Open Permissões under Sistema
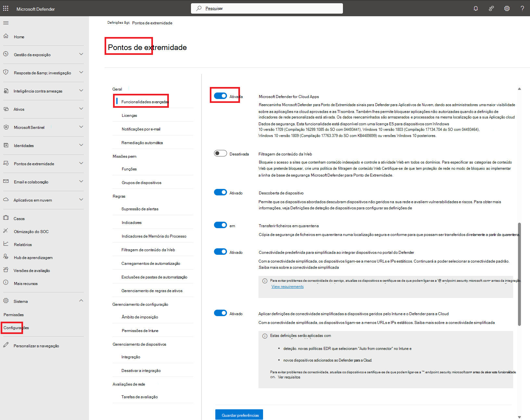 (14, 315)
